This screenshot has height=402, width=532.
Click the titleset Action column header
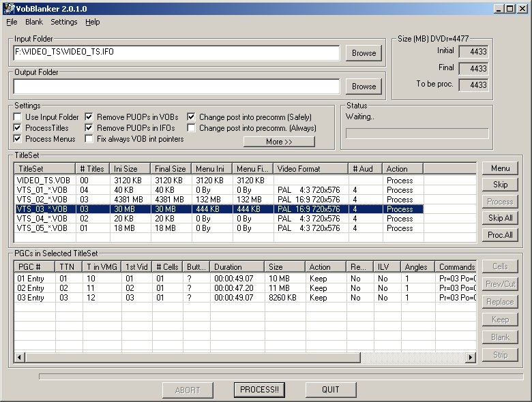click(403, 169)
